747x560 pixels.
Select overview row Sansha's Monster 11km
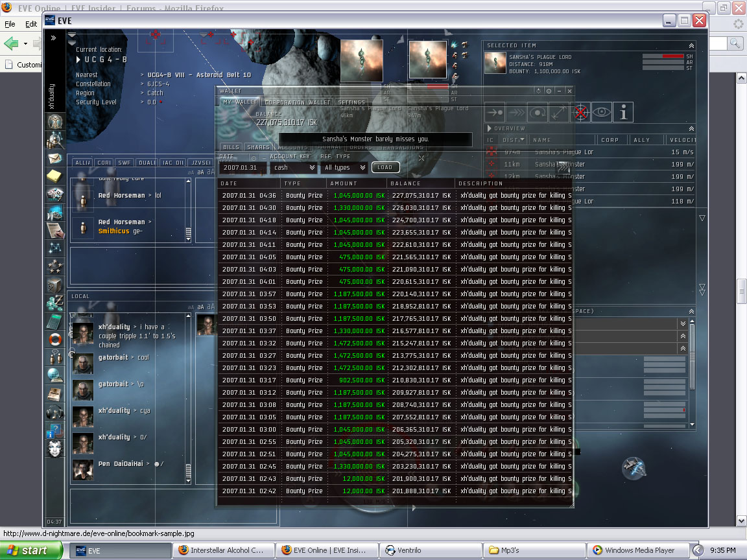591,164
